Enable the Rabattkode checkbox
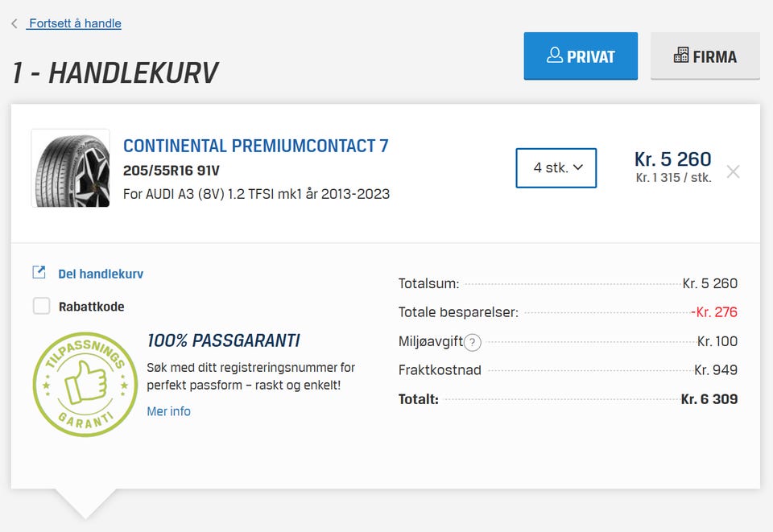 (x=41, y=306)
